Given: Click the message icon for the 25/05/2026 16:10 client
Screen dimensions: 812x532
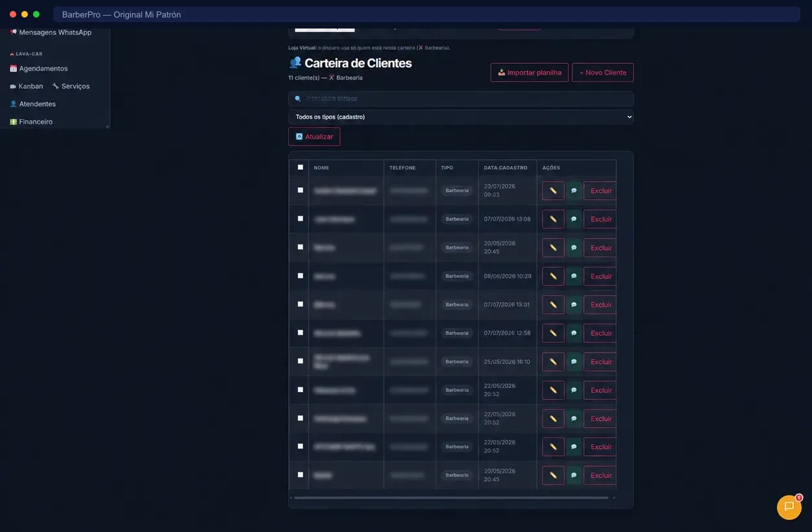Looking at the screenshot, I should [574, 362].
